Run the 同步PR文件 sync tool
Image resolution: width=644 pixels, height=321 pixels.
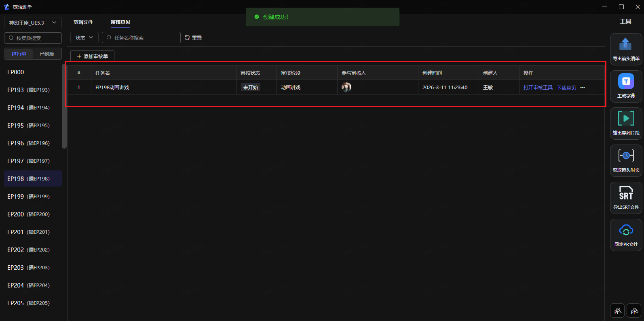pyautogui.click(x=626, y=235)
